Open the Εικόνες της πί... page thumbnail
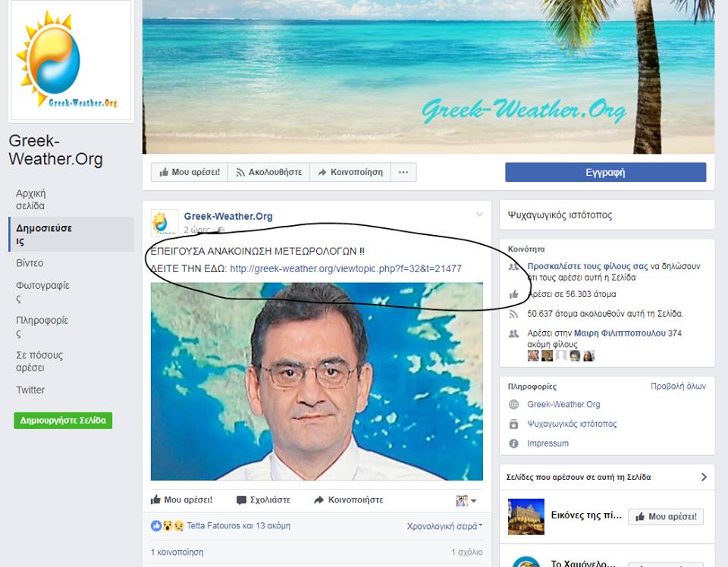728x567 pixels. click(x=526, y=516)
